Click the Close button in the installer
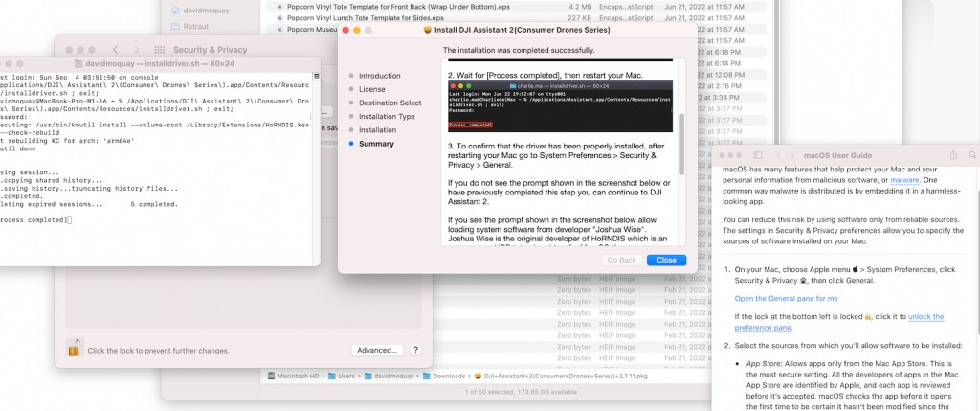 tap(665, 260)
